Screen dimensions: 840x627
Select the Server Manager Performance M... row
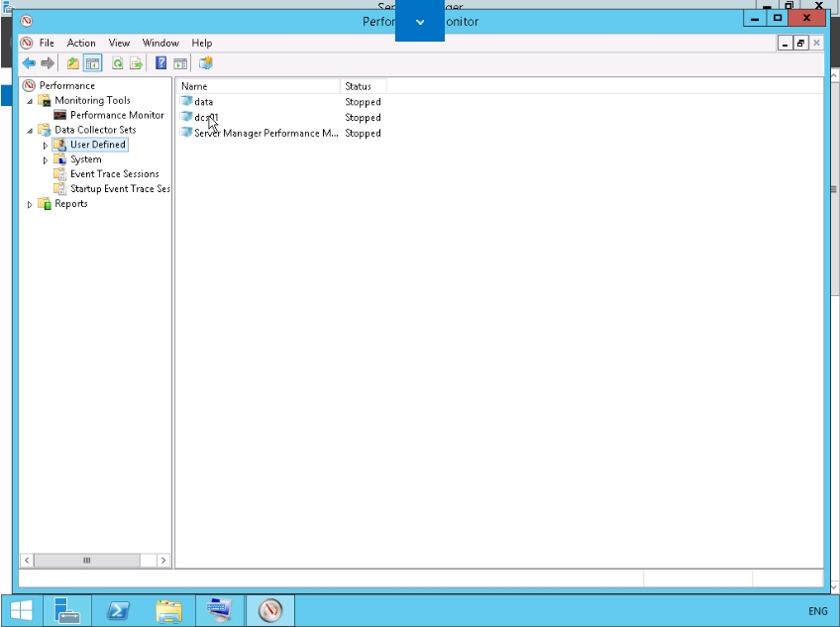click(x=266, y=133)
